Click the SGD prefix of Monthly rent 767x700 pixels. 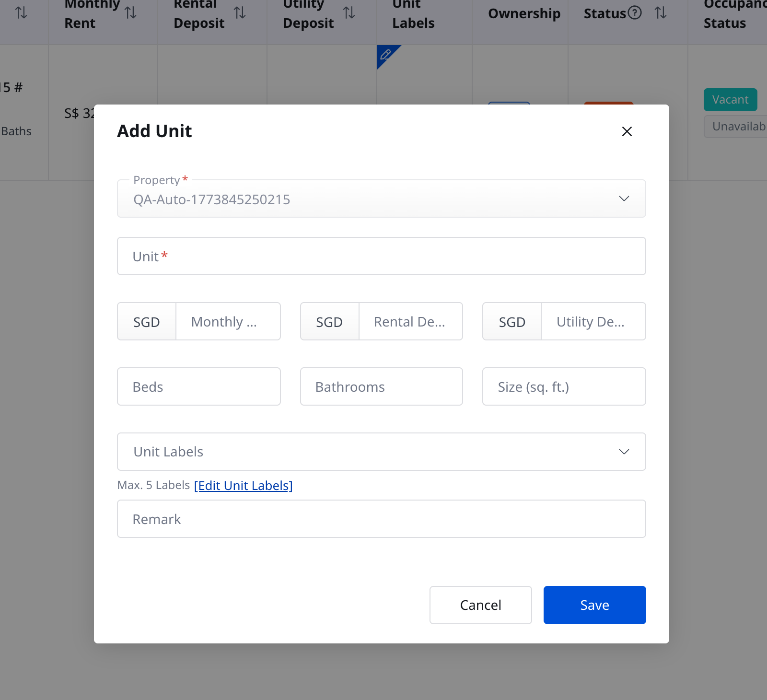[x=147, y=321]
